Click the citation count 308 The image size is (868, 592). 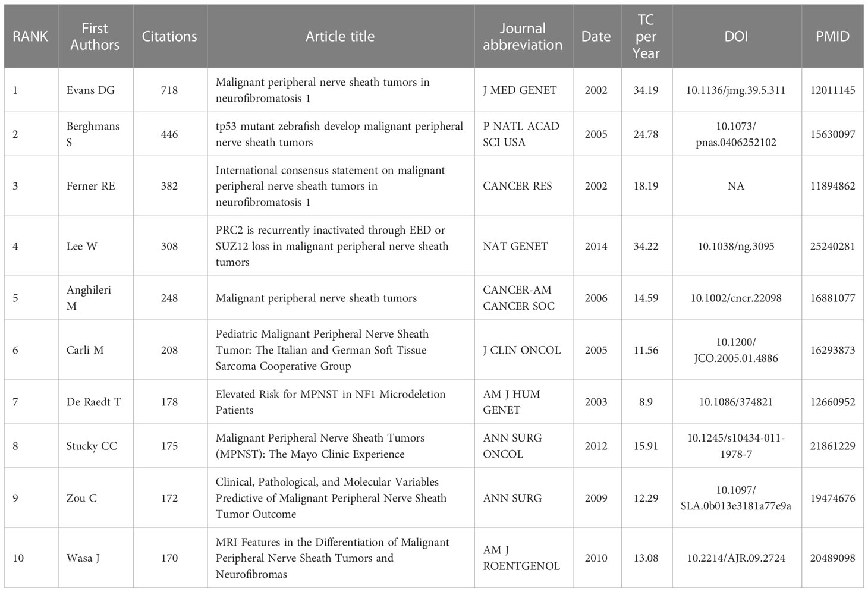coord(169,246)
